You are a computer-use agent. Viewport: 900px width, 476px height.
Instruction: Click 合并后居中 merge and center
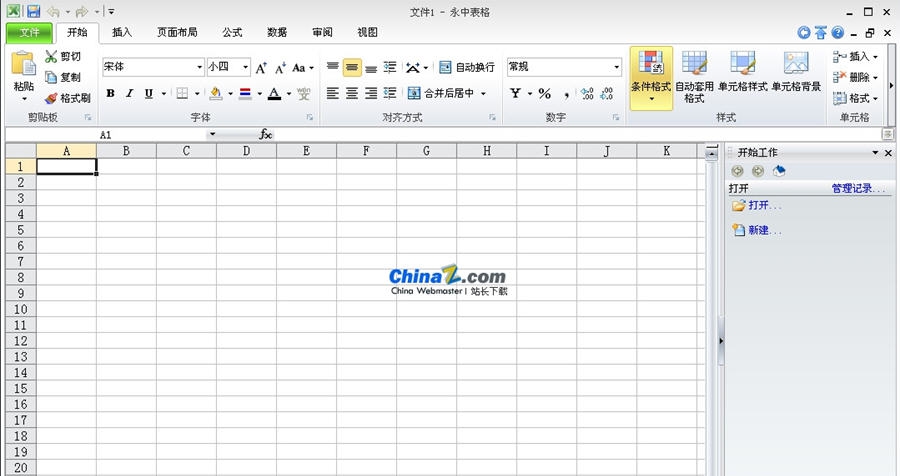(441, 93)
